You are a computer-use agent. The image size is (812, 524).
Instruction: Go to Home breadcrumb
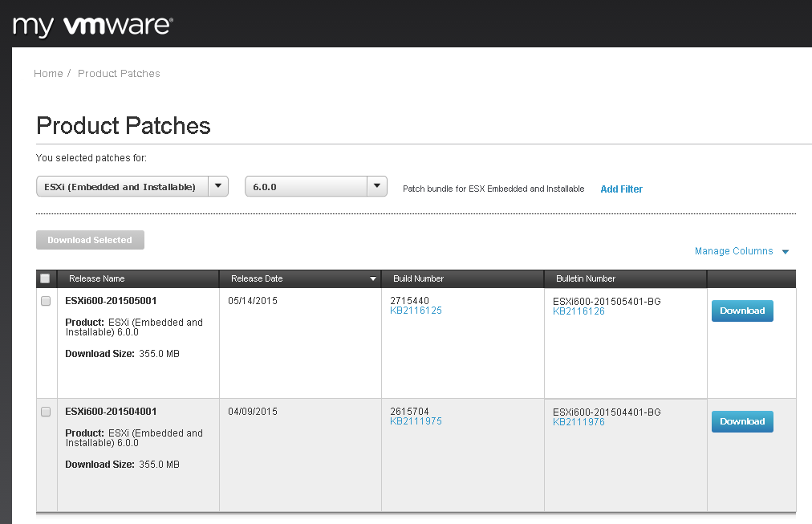tap(48, 73)
